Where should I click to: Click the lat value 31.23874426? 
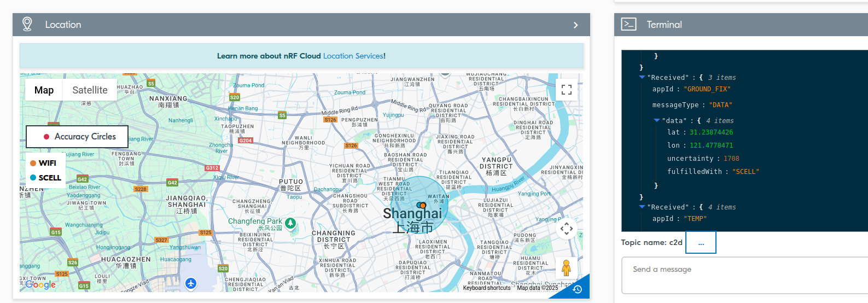point(711,132)
